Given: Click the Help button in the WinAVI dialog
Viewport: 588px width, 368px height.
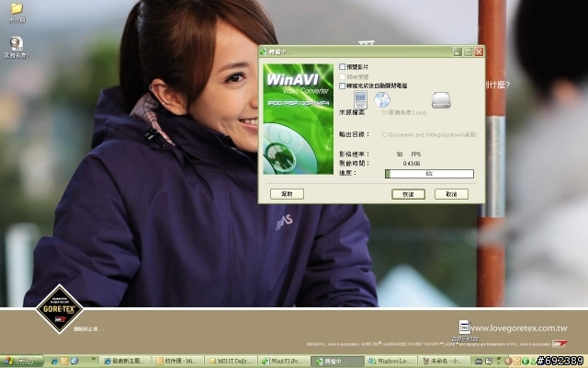Looking at the screenshot, I should point(287,194).
